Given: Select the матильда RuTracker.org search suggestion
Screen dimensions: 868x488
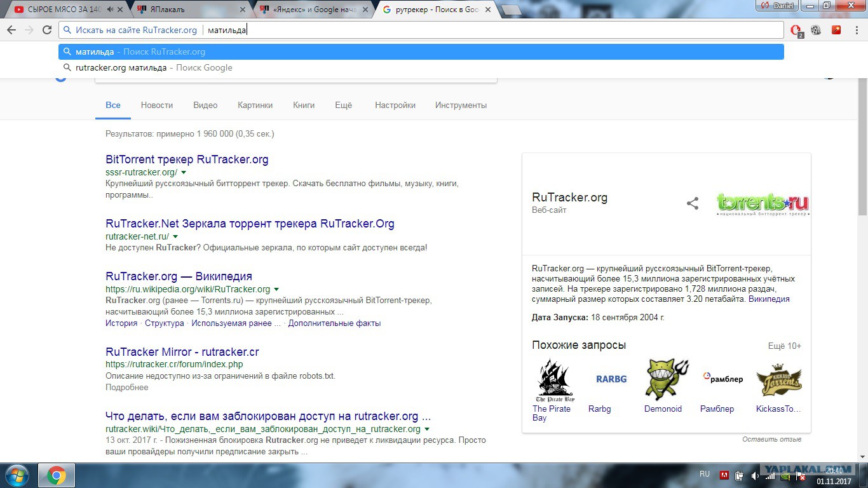Looking at the screenshot, I should [421, 52].
